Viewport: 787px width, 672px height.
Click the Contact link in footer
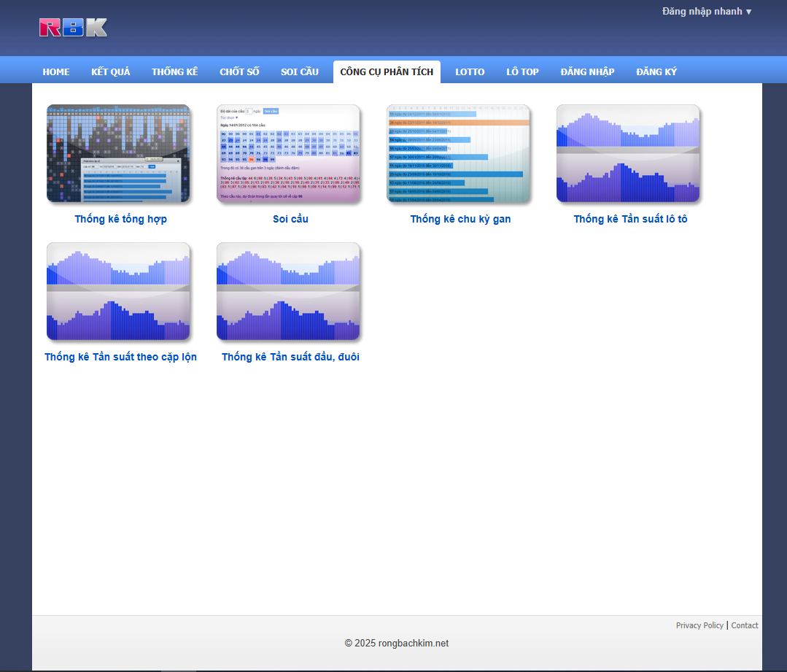[x=745, y=625]
